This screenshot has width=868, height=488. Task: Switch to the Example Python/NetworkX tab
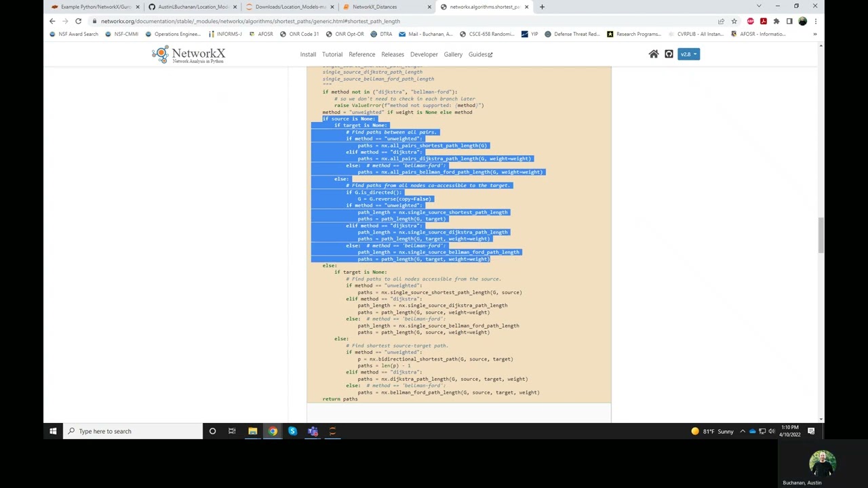click(x=96, y=7)
